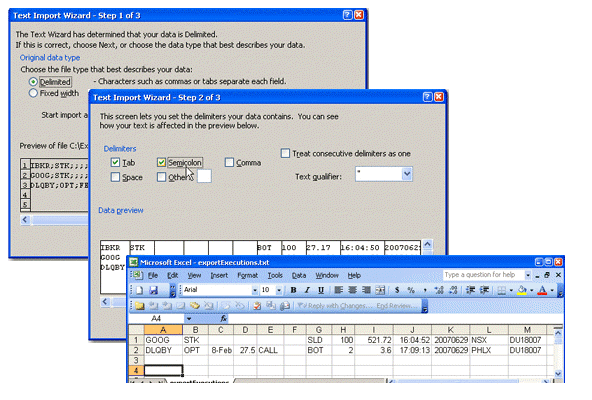Uncheck the Tab delimiter checkbox
The width and height of the screenshot is (592, 400).
click(115, 162)
